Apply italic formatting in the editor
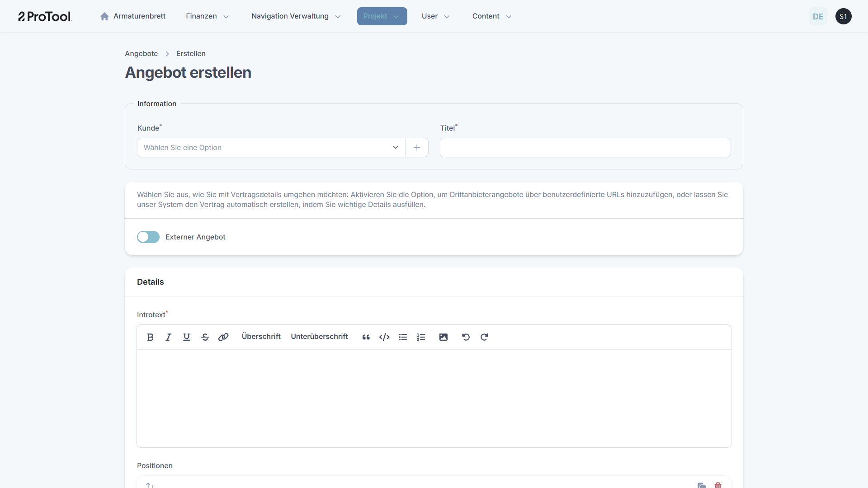Image resolution: width=868 pixels, height=488 pixels. (168, 337)
